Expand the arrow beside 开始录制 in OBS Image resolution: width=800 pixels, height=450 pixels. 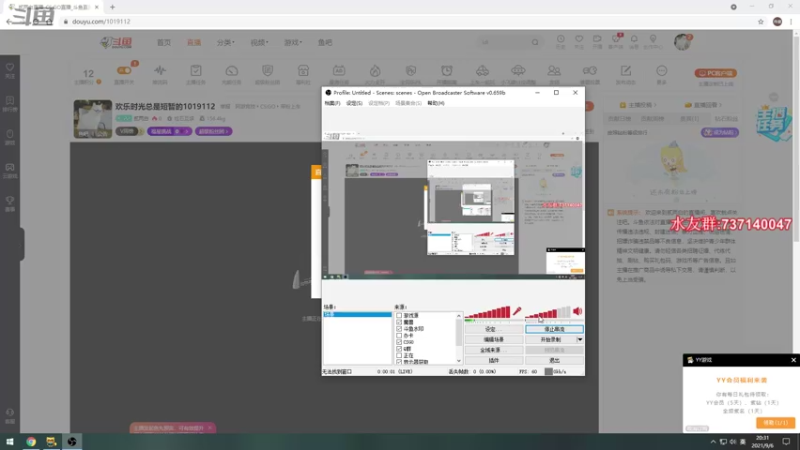[x=580, y=339]
